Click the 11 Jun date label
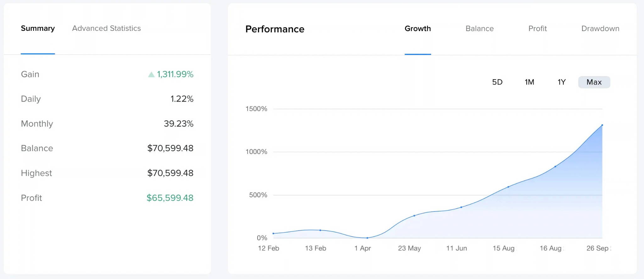The width and height of the screenshot is (644, 279). pos(457,248)
